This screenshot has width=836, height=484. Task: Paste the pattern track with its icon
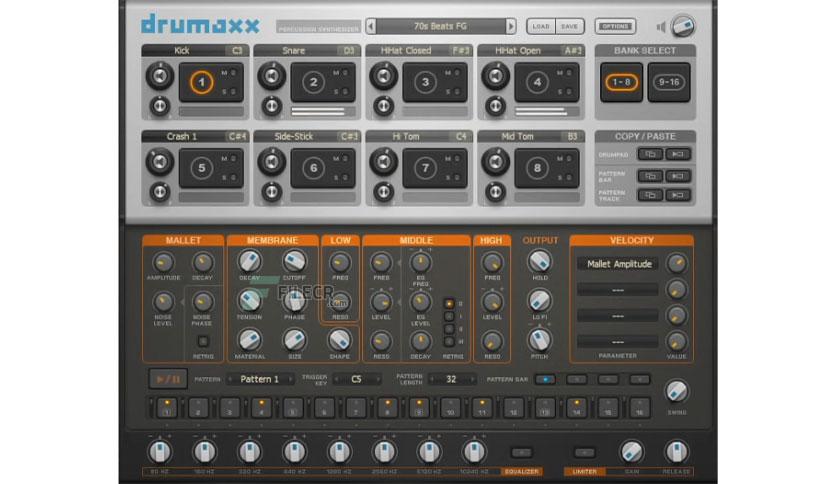click(x=678, y=195)
